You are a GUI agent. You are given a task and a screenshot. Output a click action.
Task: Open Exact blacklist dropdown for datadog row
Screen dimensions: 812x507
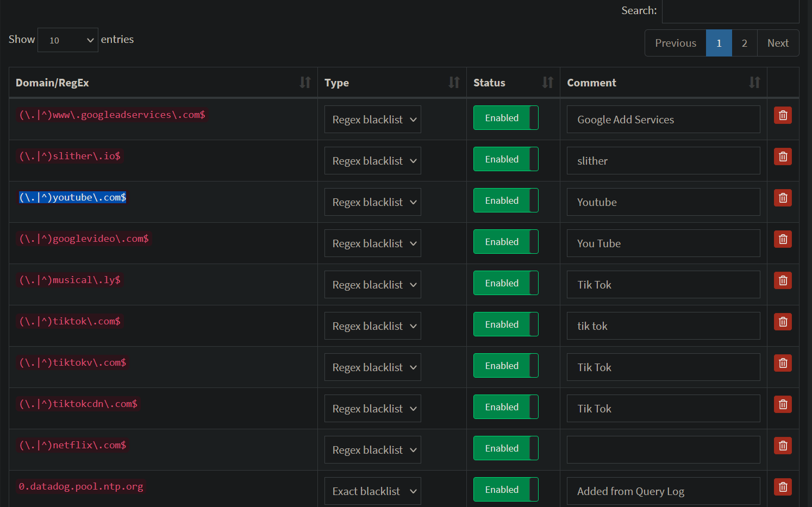(373, 491)
